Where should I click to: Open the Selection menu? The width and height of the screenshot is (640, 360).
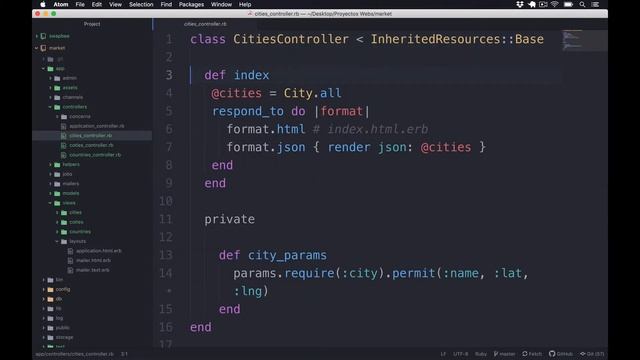click(x=141, y=4)
